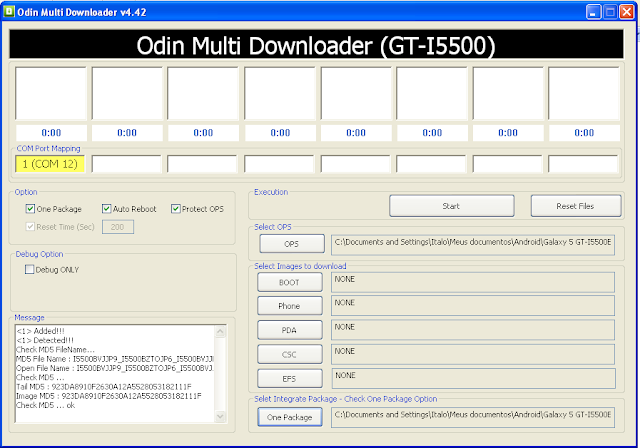Click the Reset Files button
Image resolution: width=640 pixels, height=448 pixels.
[x=576, y=206]
